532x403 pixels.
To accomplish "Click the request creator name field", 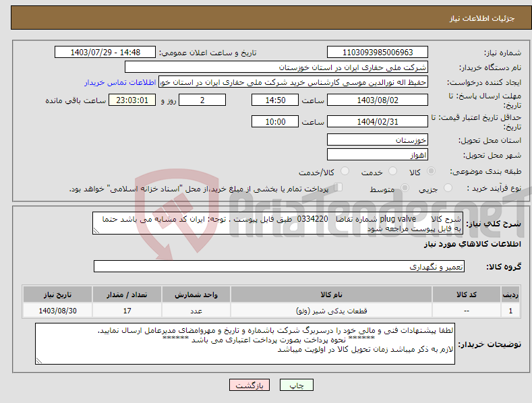I will pyautogui.click(x=293, y=82).
